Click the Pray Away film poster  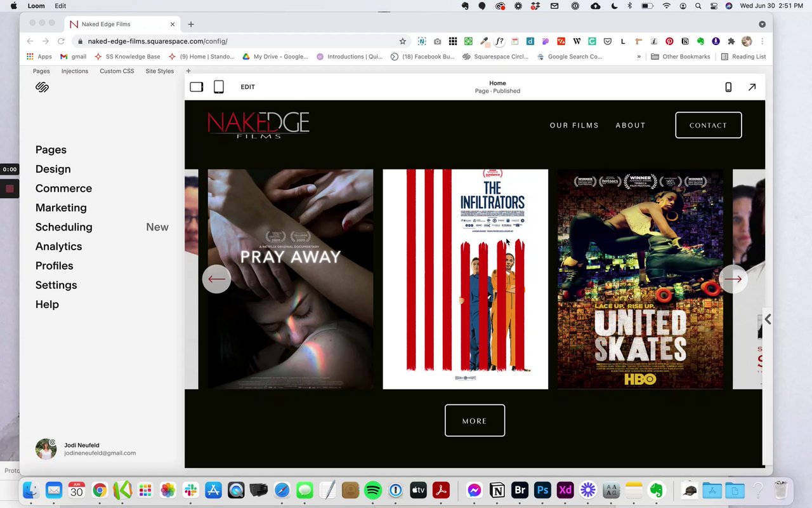[x=291, y=279]
